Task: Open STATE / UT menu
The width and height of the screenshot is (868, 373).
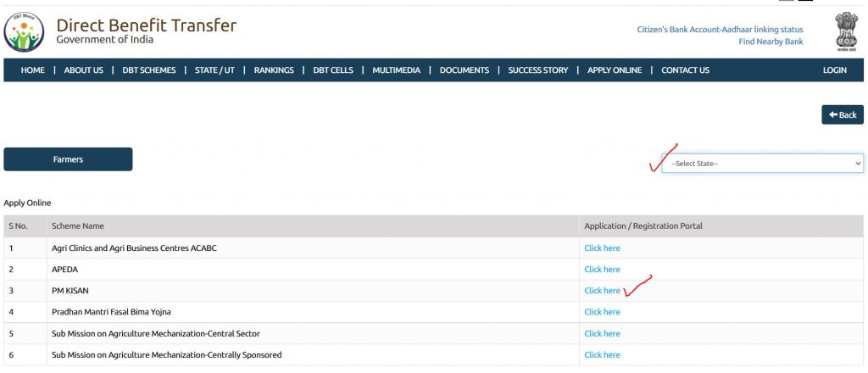Action: pos(214,70)
